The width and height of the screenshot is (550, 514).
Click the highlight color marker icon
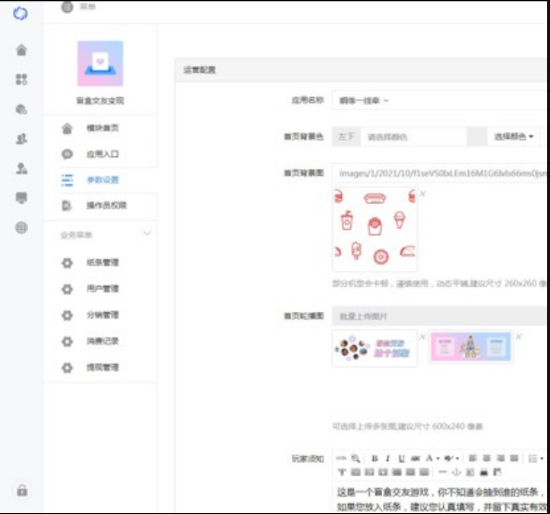(x=448, y=458)
